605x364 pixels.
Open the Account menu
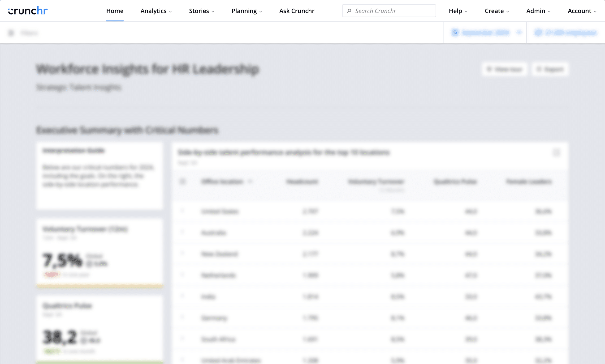[582, 11]
